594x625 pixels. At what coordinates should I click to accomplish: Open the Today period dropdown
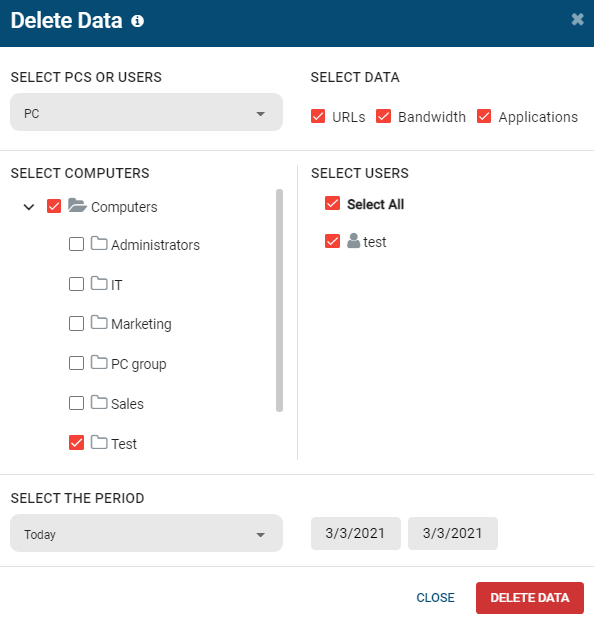[x=146, y=533]
